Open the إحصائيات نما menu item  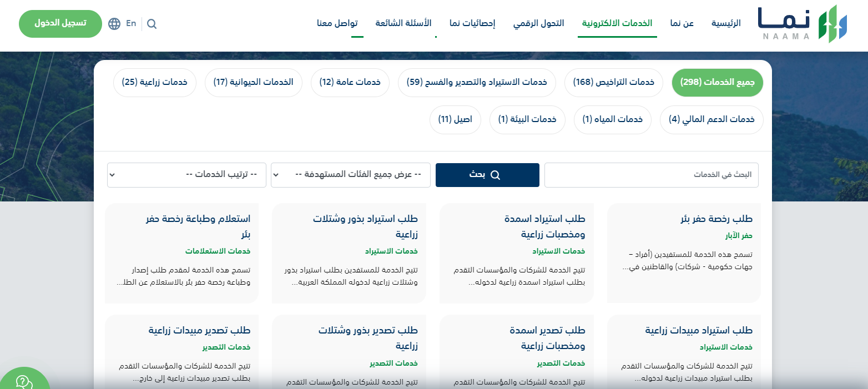click(x=472, y=23)
